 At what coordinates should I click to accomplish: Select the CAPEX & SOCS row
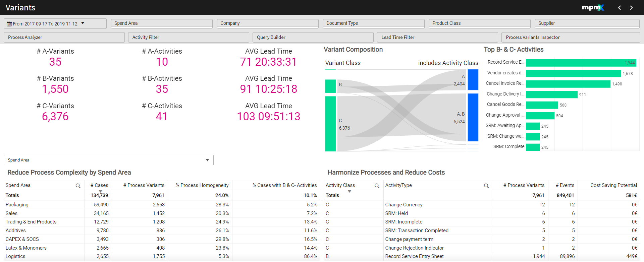click(x=161, y=239)
